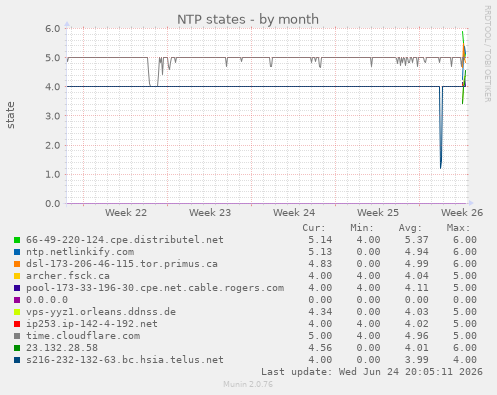Screen dimensions: 497x395
Task: Click the Cur value 4.34 for vps-yyz1.orleans.ddnss.de
Action: pos(320,312)
